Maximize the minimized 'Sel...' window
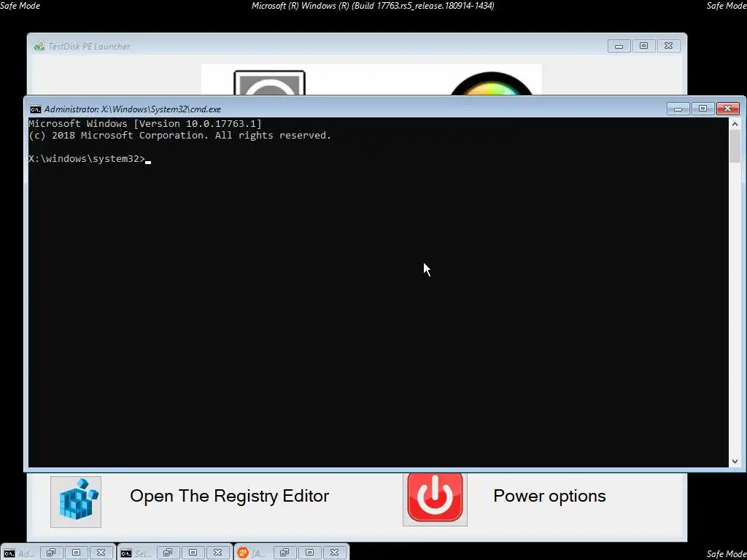The image size is (747, 560). pos(193,553)
